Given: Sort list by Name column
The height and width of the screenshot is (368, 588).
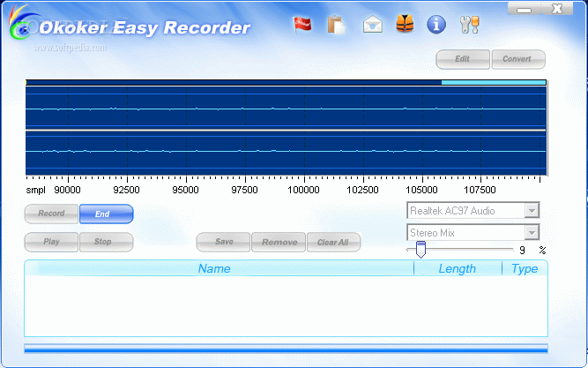Looking at the screenshot, I should [x=214, y=268].
